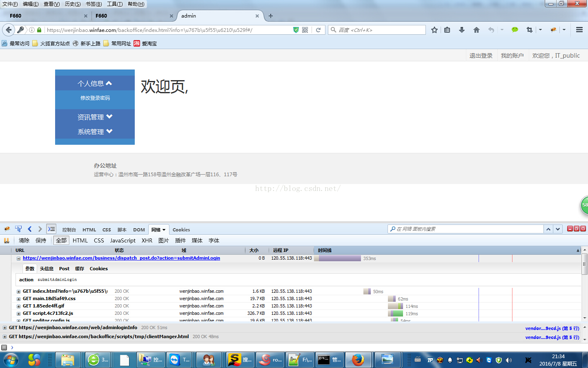Click the WeChat chat bubble toolbar icon
Viewport: 588px width, 368px height.
coord(515,30)
